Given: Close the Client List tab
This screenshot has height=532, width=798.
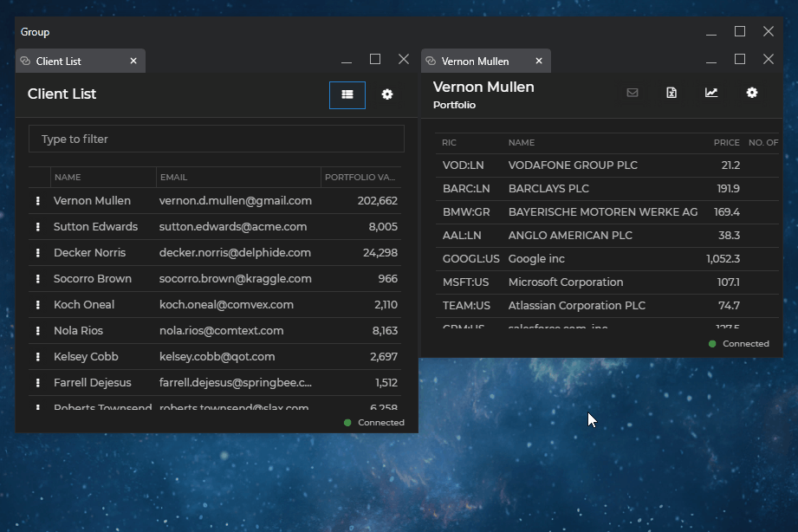Looking at the screenshot, I should [x=133, y=62].
